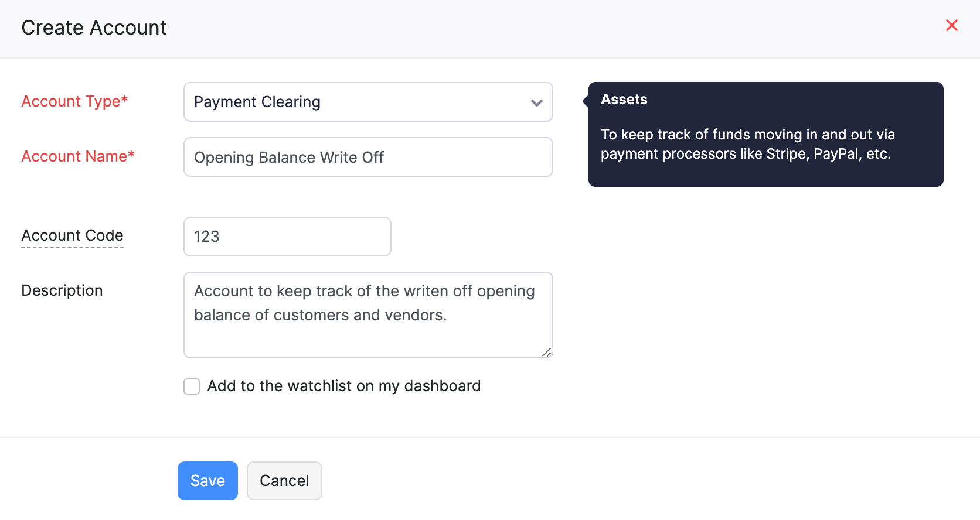Focus the Account Code field containing 123

pos(287,237)
